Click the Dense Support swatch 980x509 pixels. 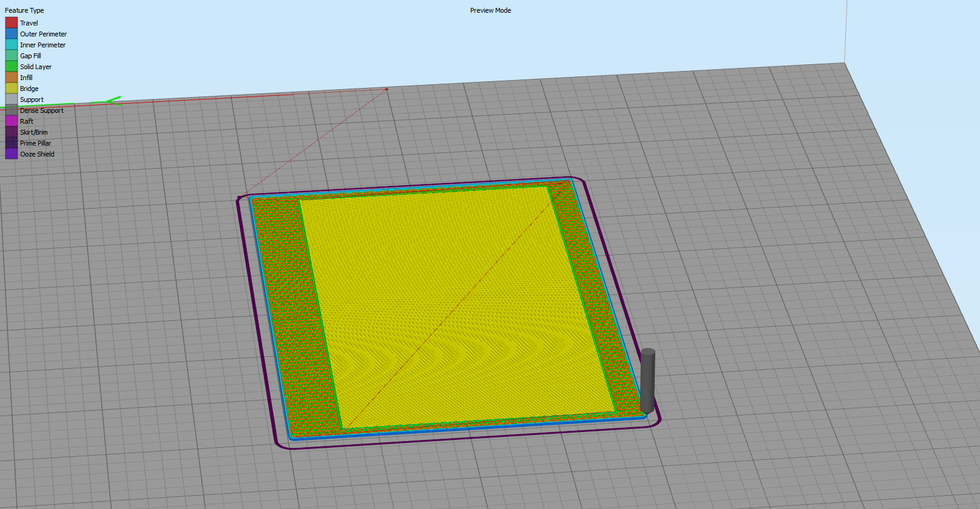pos(12,110)
